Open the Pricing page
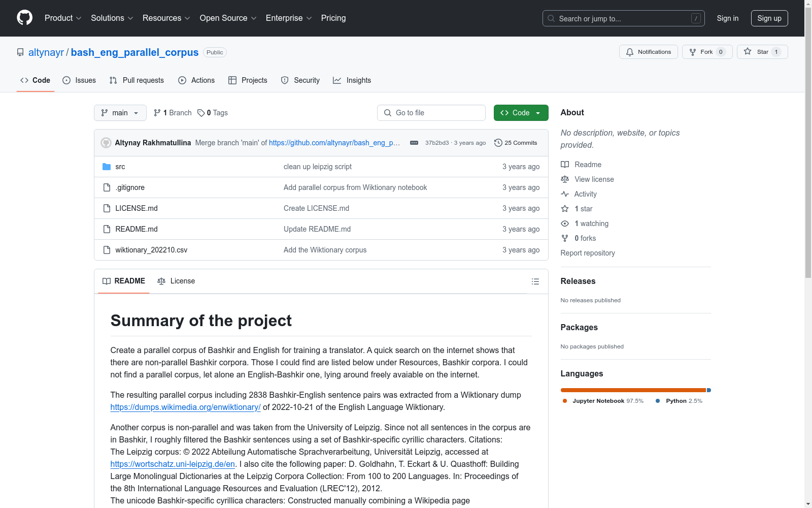The image size is (812, 508). point(333,18)
